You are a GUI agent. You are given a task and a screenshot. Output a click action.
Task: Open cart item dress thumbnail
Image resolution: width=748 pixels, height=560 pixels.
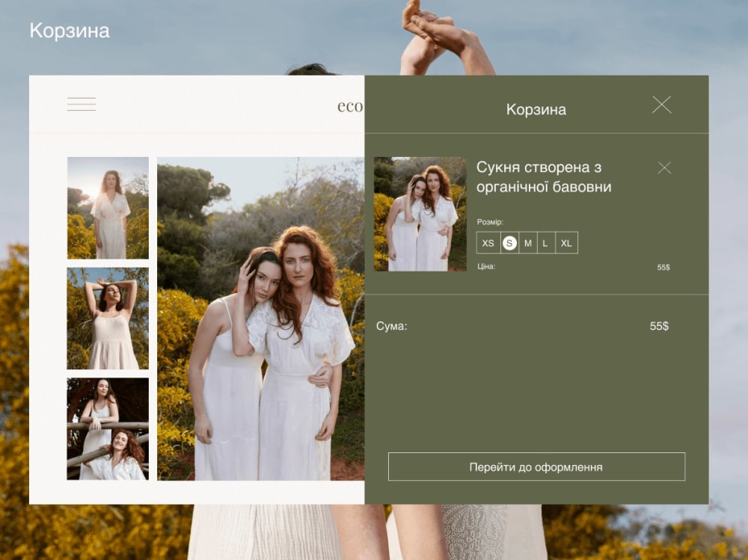[x=420, y=214]
